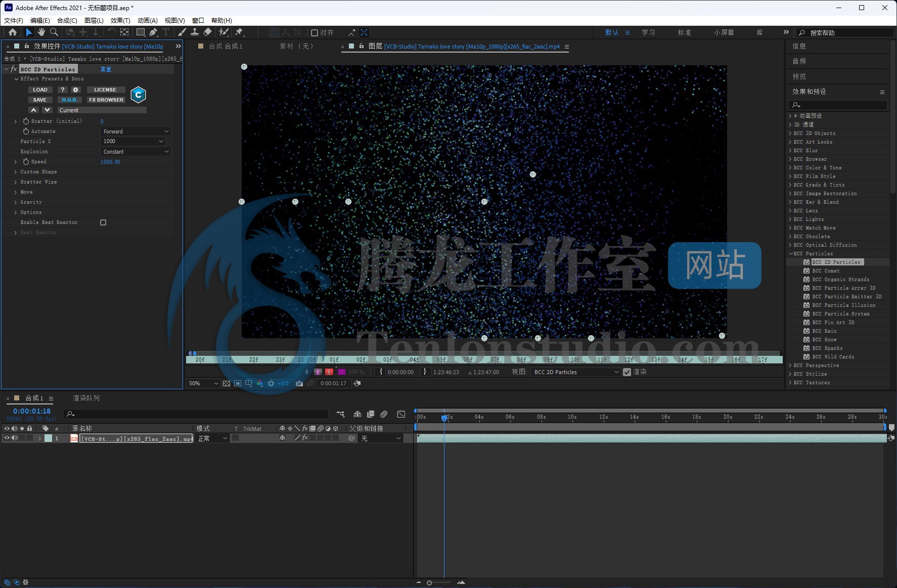Toggle the shy layers icon in timeline

pos(357,414)
